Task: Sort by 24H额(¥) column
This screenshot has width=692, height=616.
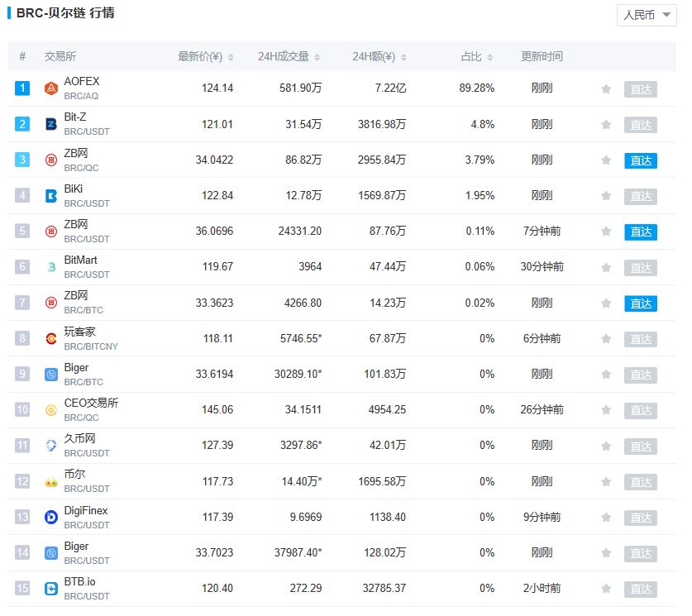Action: tap(379, 56)
